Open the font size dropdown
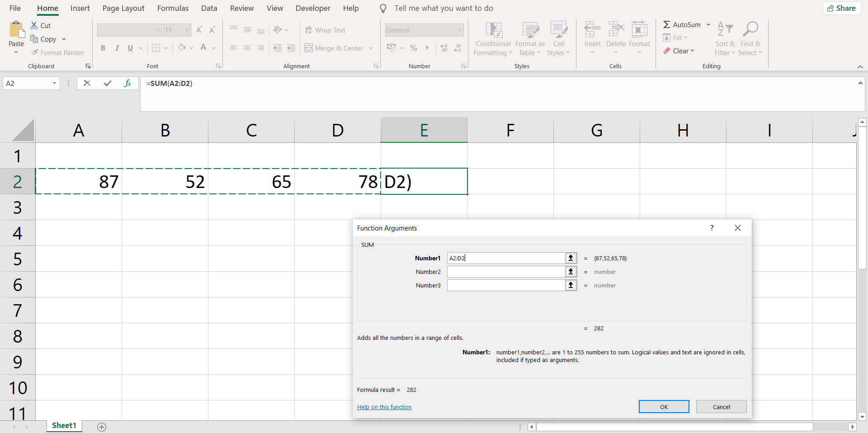The image size is (868, 433). point(187,30)
